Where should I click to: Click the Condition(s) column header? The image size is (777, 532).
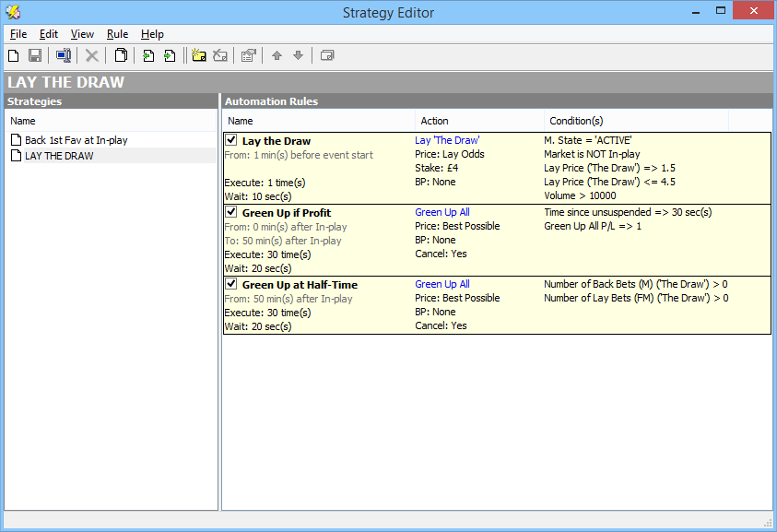pos(576,121)
